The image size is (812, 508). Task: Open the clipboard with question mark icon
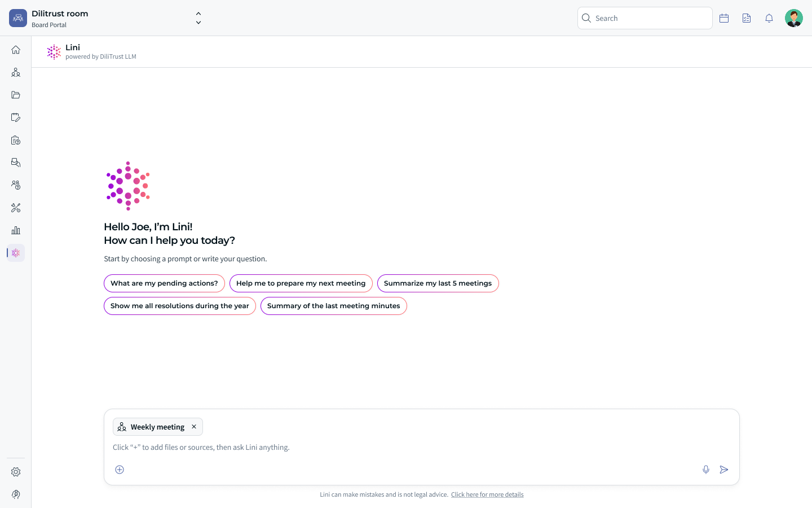(x=16, y=140)
